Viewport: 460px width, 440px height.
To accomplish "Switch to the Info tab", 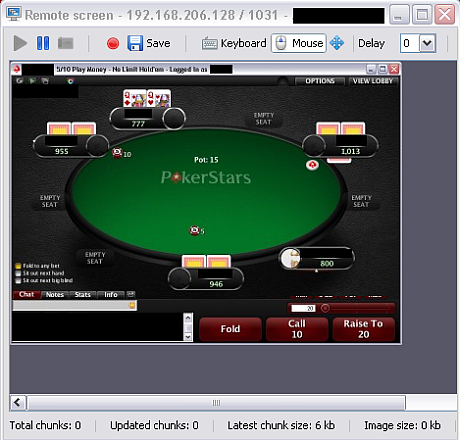I will [111, 295].
